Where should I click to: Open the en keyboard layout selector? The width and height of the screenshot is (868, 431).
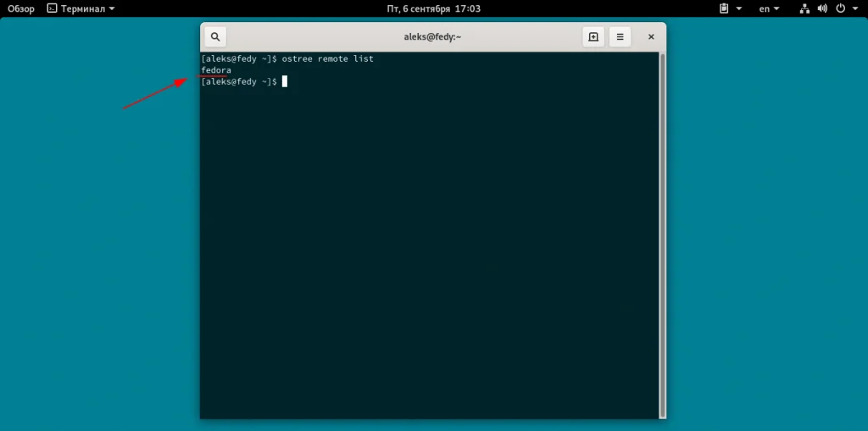[x=769, y=8]
